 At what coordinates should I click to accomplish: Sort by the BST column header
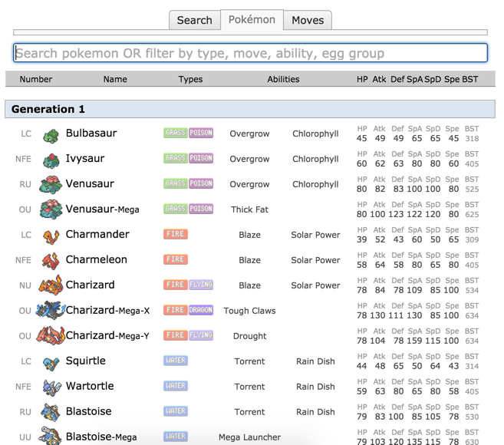[x=470, y=79]
